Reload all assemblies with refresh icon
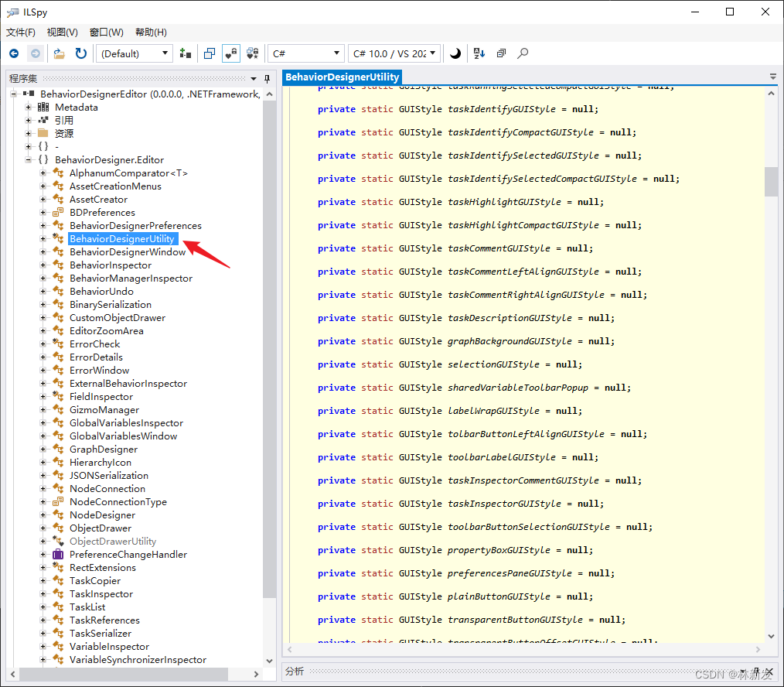The image size is (784, 687). coord(80,53)
